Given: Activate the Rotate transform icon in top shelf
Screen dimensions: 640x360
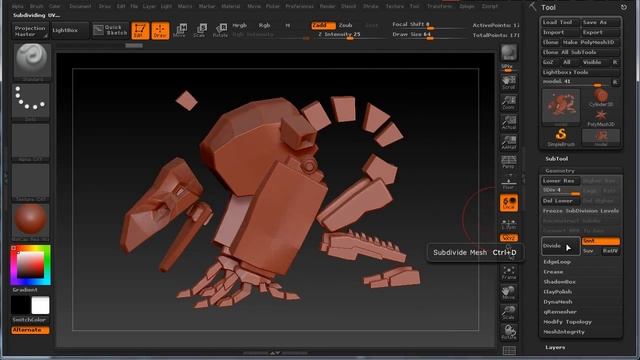Looking at the screenshot, I should coord(220,31).
